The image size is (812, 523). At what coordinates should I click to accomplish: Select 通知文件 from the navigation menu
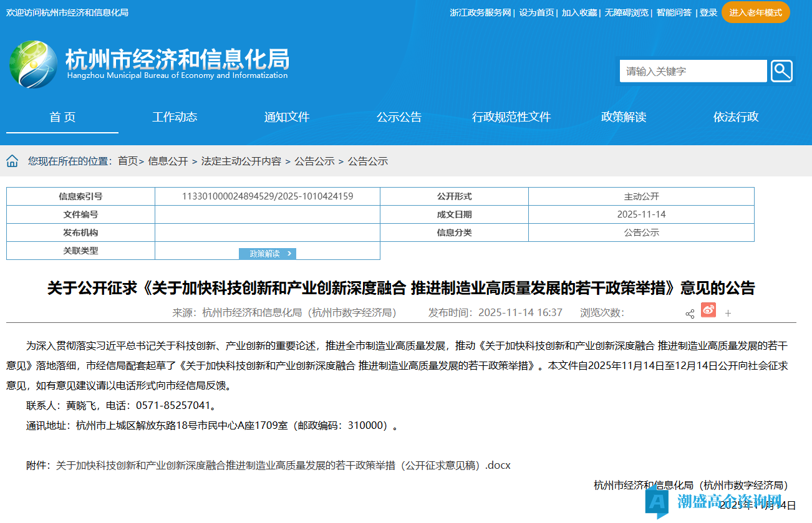[x=286, y=117]
